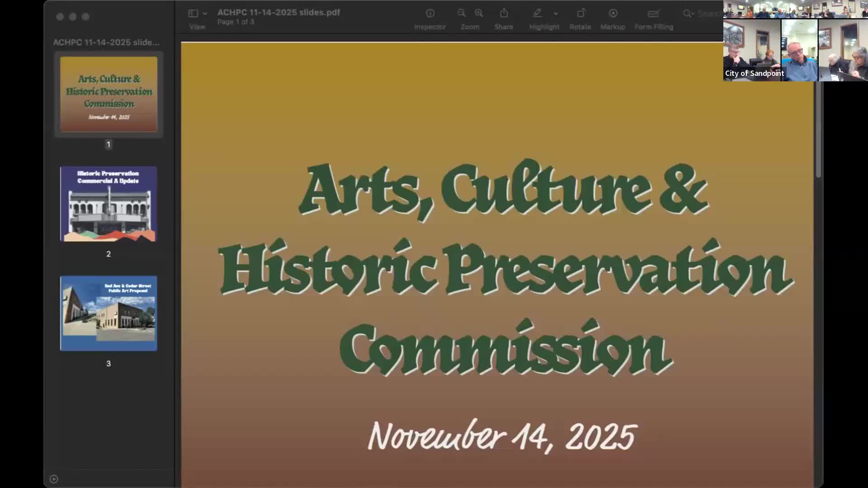Screen dimensions: 868x488
Task: Select page 2 thumbnail in sidebar
Action: coord(108,204)
